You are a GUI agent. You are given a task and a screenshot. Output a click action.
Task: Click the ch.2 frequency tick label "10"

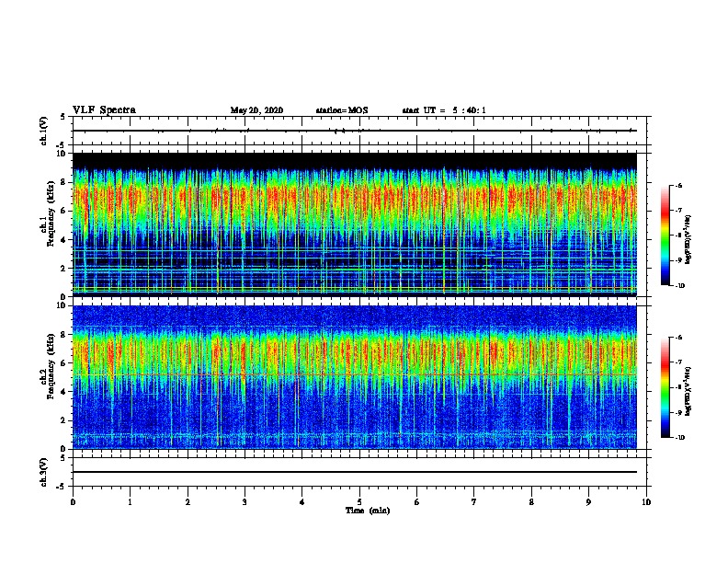coord(62,305)
